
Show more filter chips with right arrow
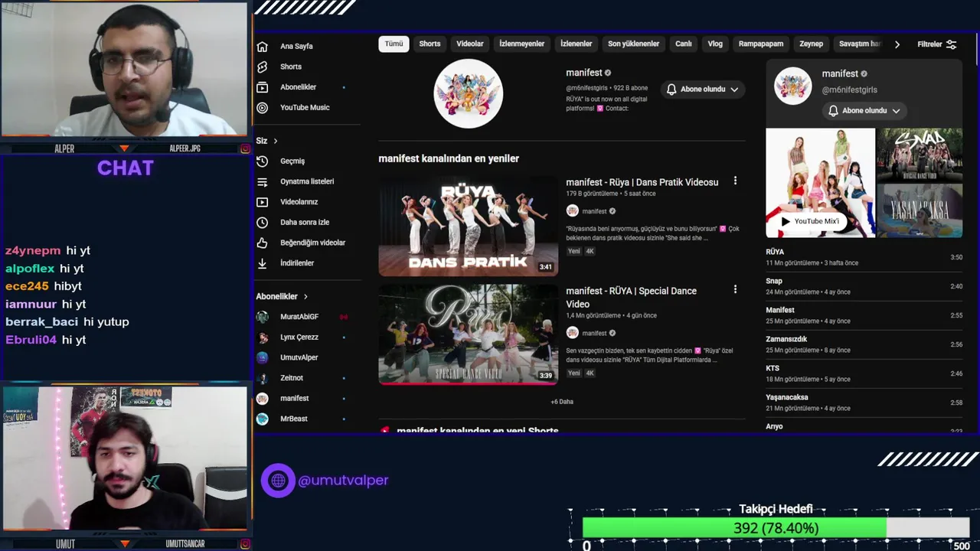coord(897,44)
